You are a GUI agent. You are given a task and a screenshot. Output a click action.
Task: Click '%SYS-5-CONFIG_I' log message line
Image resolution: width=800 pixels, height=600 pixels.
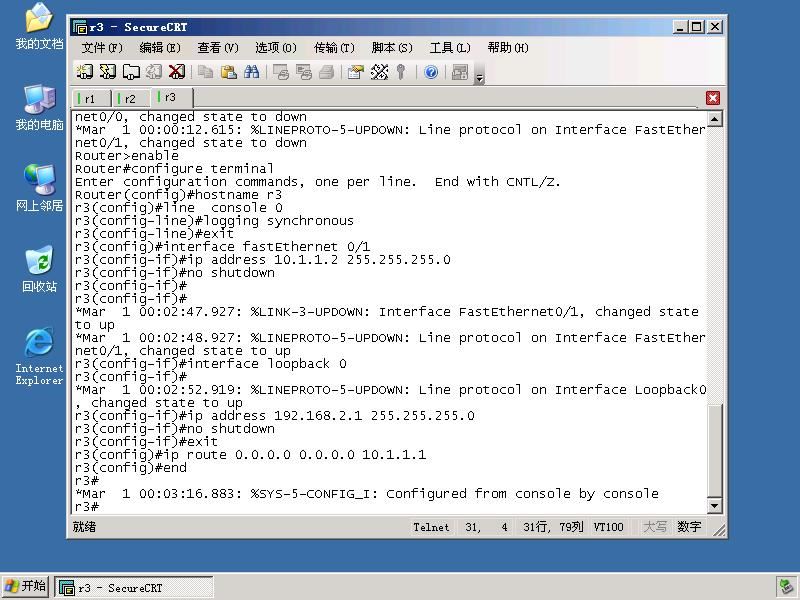click(366, 494)
